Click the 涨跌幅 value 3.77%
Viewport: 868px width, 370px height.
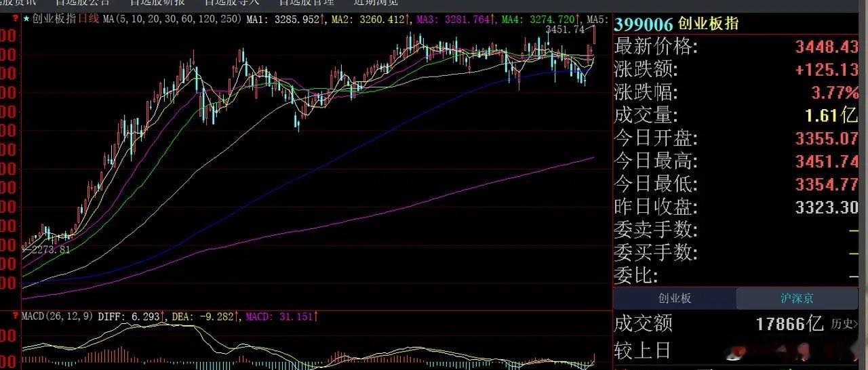tap(835, 93)
